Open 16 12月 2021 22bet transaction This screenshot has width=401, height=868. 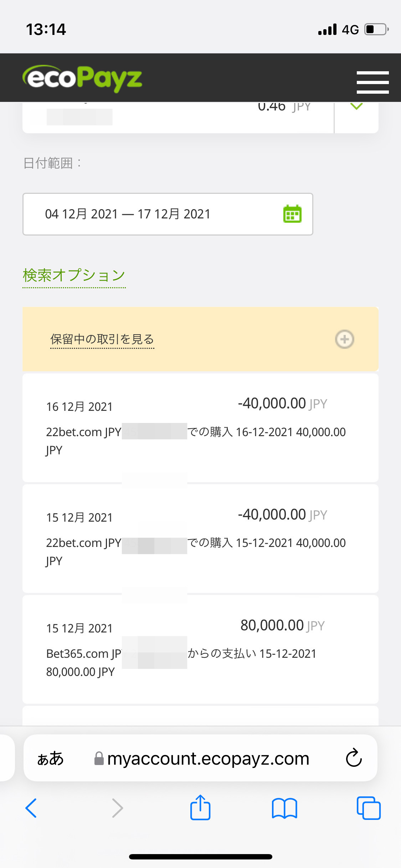coord(200,428)
